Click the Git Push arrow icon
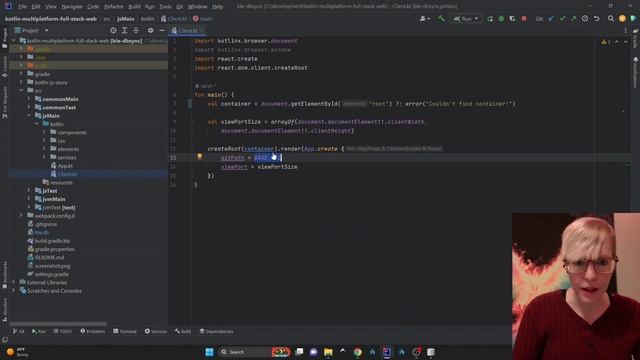Screen dimensions: 640x360 pos(573,19)
